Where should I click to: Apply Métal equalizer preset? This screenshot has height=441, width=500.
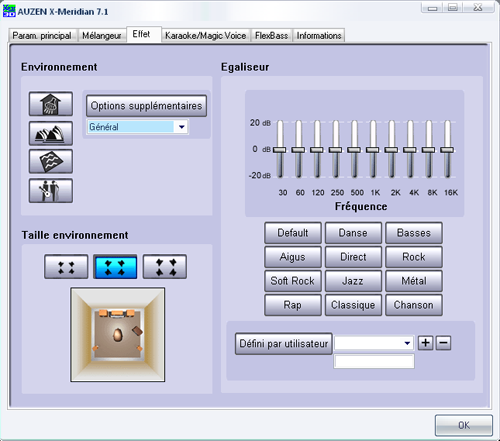click(x=414, y=281)
